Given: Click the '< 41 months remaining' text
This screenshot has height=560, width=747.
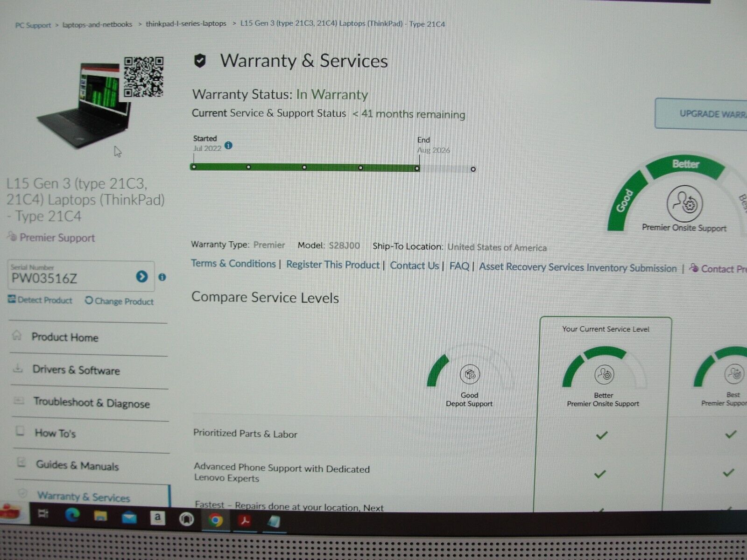Looking at the screenshot, I should coord(409,114).
